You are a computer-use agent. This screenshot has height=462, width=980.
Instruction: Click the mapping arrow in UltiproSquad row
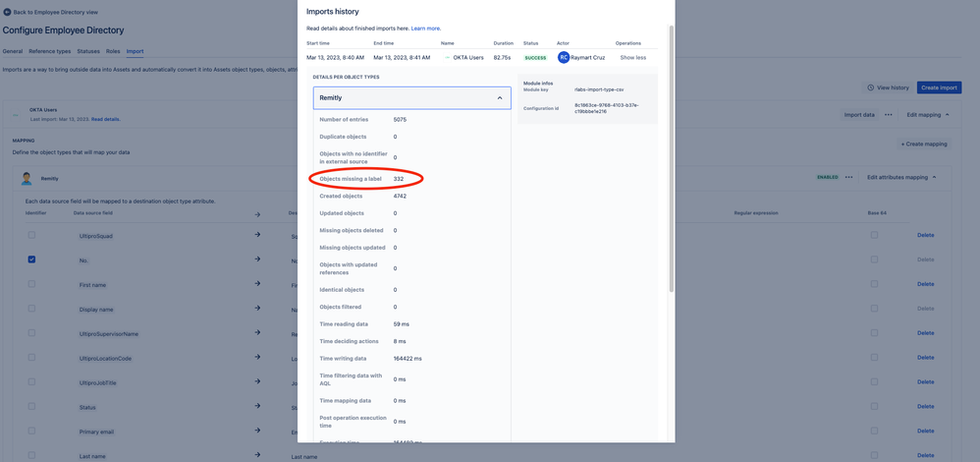257,235
